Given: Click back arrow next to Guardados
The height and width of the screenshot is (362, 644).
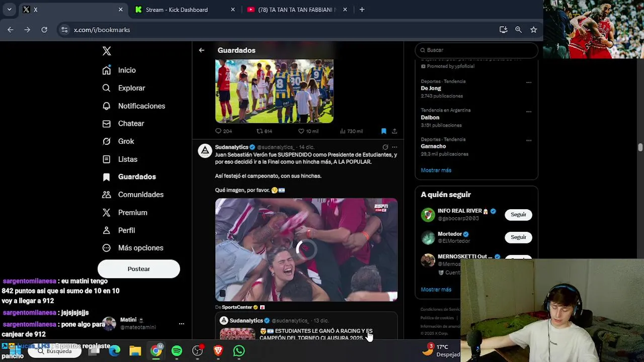Looking at the screenshot, I should pos(202,50).
